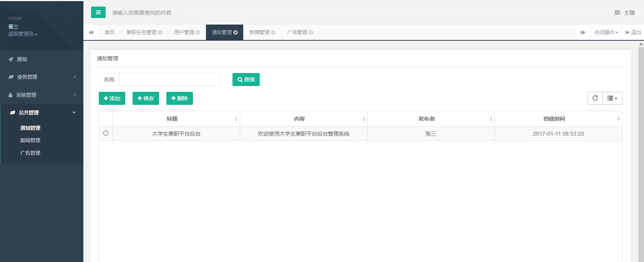Open the 关闭操作 dropdown
This screenshot has height=262, width=644.
coord(606,33)
